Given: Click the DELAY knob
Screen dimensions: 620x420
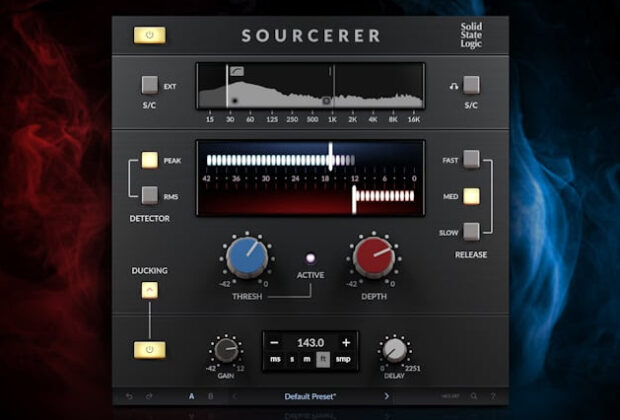Looking at the screenshot, I should [x=395, y=350].
